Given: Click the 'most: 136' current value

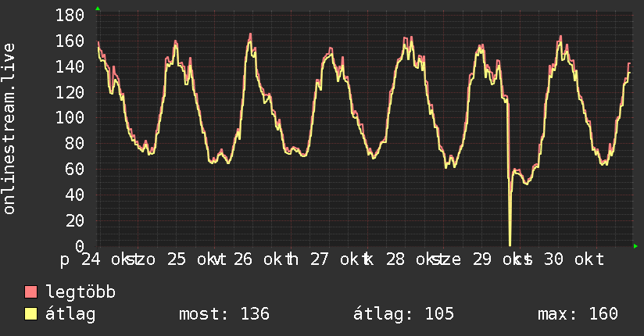Looking at the screenshot, I should point(224,314).
